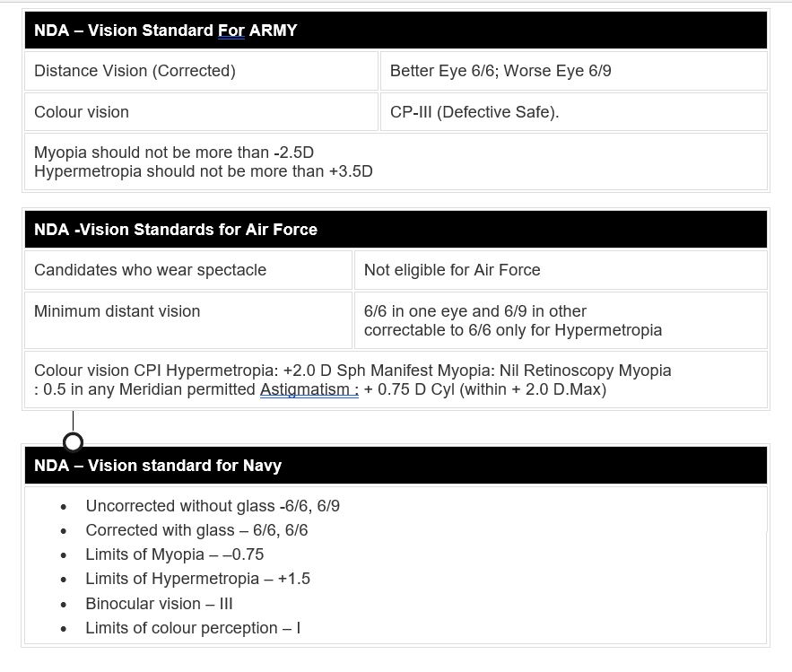Viewport: 792px width, 672px height.
Task: Click the 'Limits of colour perception – I' bullet
Action: pyautogui.click(x=194, y=627)
